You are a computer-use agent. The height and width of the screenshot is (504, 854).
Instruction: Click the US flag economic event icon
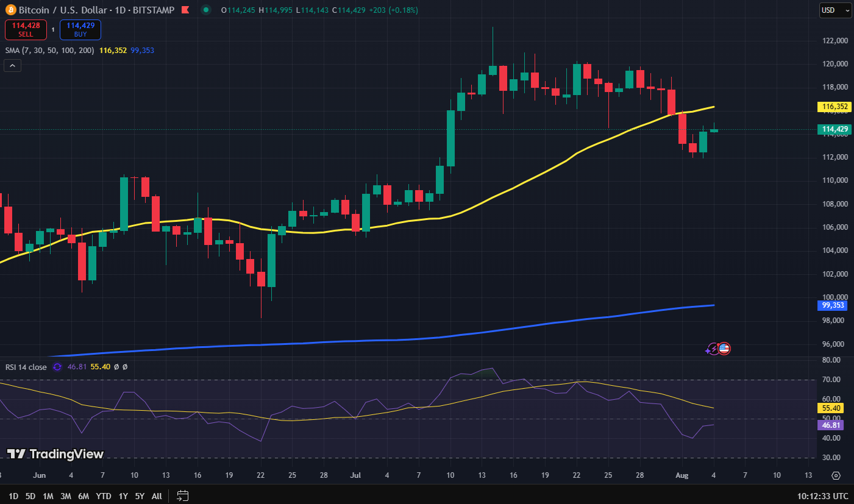724,349
